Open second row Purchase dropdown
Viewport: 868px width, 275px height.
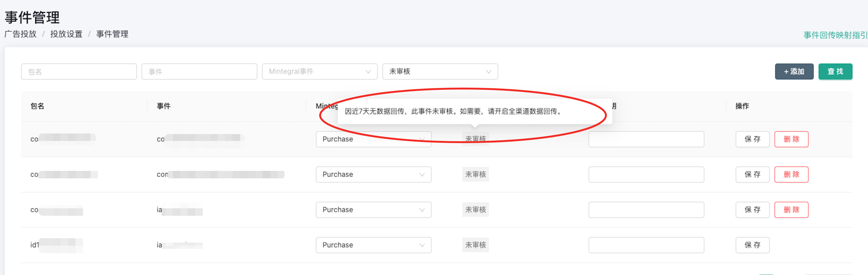373,174
